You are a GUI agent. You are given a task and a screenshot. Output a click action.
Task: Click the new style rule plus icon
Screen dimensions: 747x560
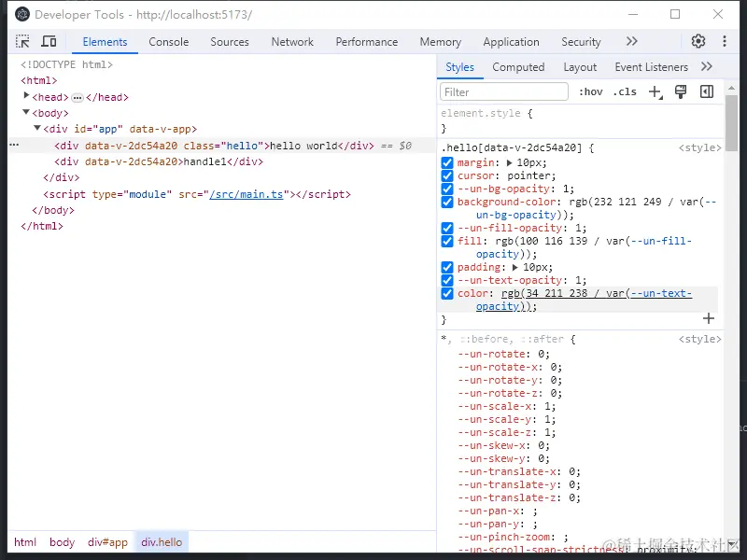tap(656, 91)
